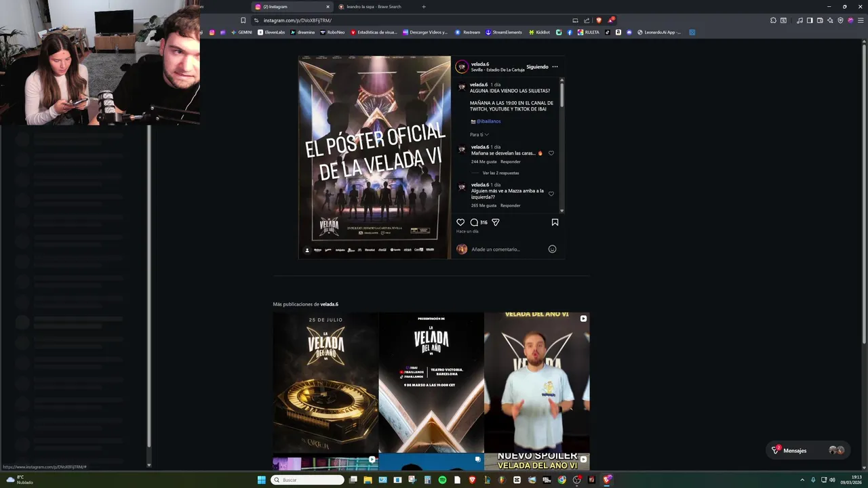Save the post with the bookmark icon

555,222
